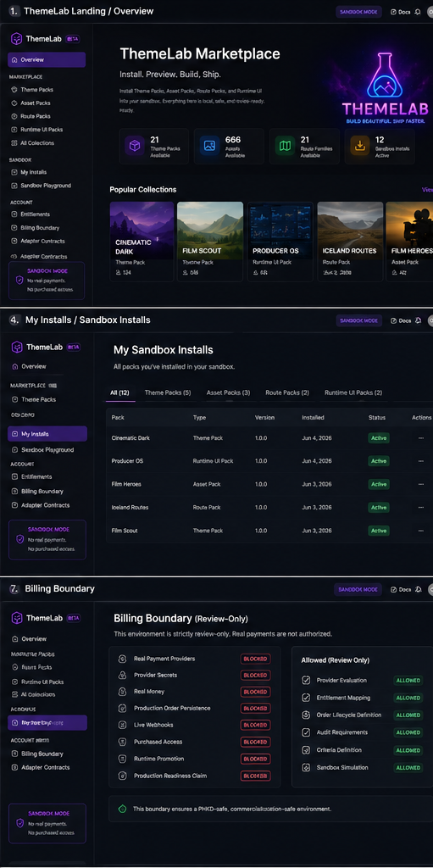433x868 pixels.
Task: Click the BLOCKED badge for Real Money
Action: tap(256, 692)
